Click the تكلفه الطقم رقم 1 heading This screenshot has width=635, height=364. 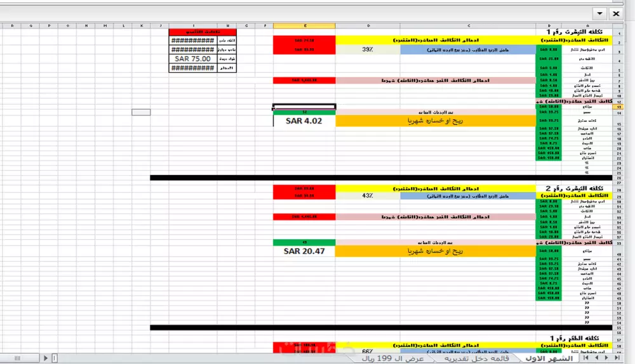point(574,338)
